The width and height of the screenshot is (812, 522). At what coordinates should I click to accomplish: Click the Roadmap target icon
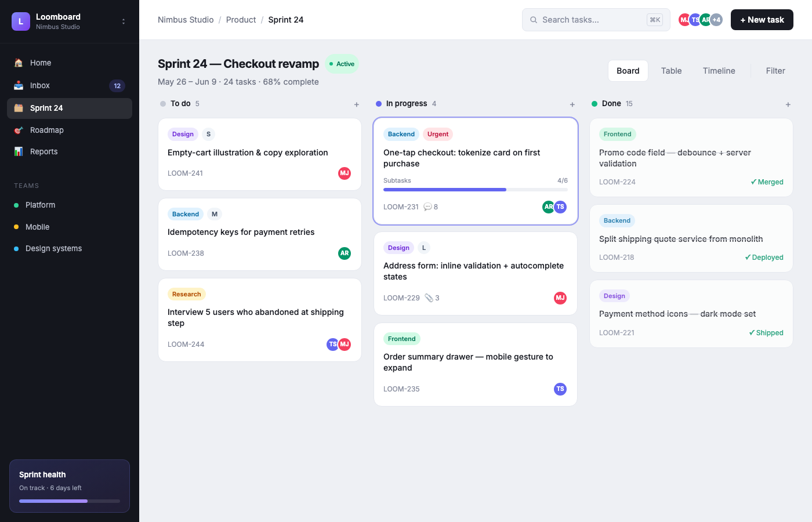click(x=19, y=130)
